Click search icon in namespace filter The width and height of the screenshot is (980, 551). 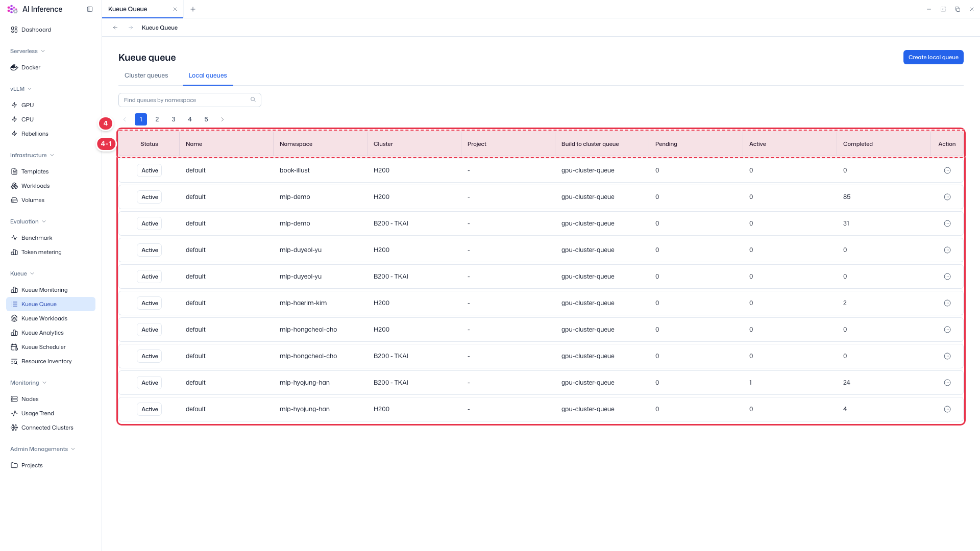tap(253, 100)
